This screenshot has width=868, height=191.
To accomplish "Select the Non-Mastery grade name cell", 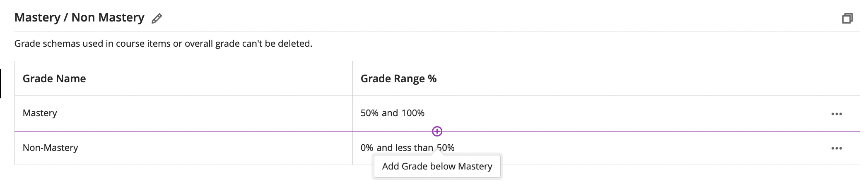I will pyautogui.click(x=183, y=148).
